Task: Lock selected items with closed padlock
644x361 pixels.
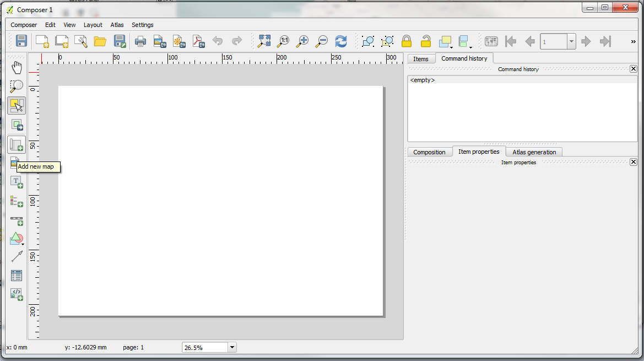Action: tap(407, 41)
